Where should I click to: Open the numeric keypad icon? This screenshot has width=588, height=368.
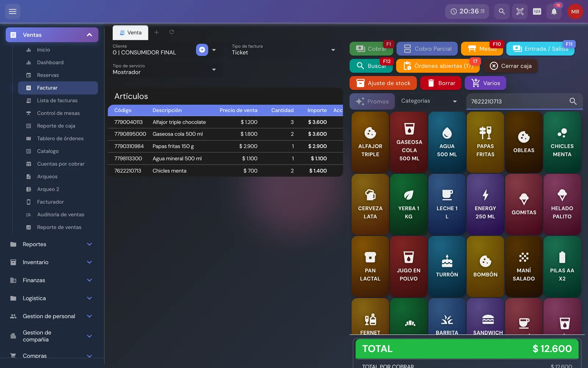click(537, 11)
